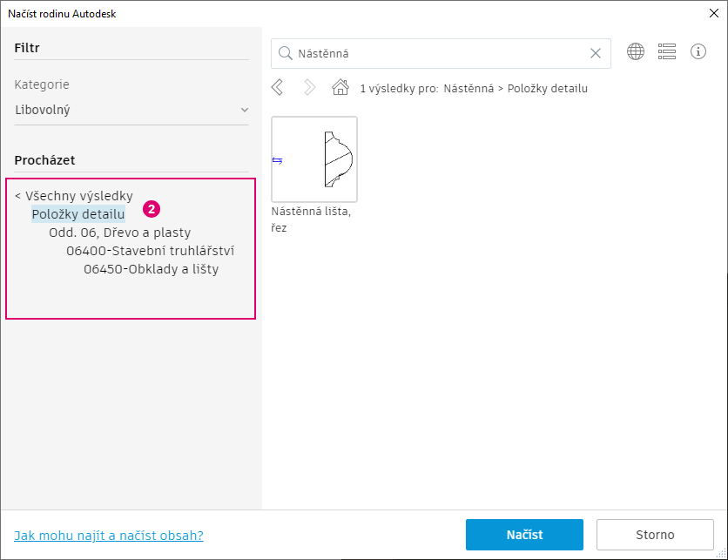
Task: Select the Nástěnná lišta thumbnail
Action: click(x=314, y=159)
